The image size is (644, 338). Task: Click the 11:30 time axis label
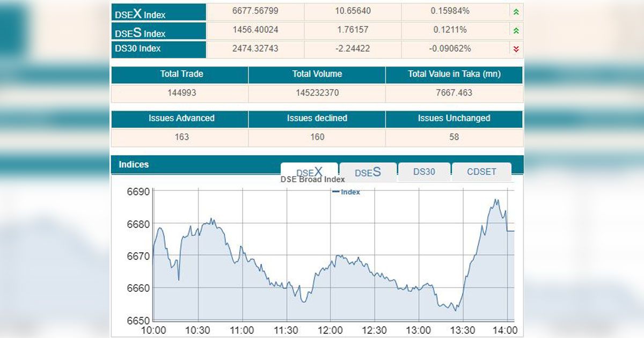[286, 330]
